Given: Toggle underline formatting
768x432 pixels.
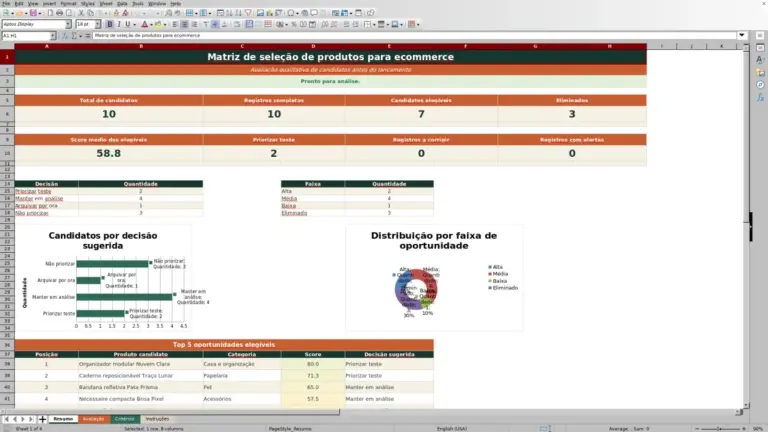Looking at the screenshot, I should pos(127,24).
